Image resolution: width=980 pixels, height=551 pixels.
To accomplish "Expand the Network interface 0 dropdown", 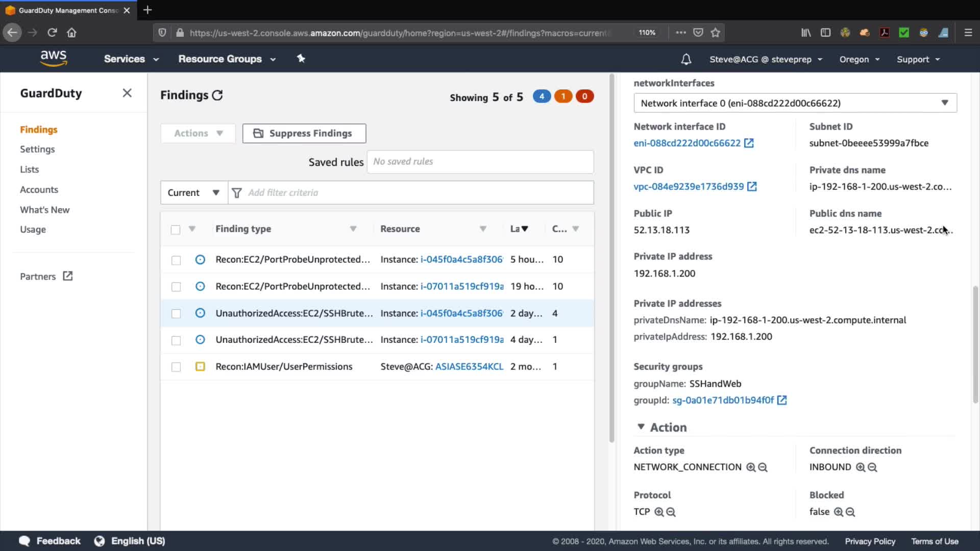I will coord(795,103).
